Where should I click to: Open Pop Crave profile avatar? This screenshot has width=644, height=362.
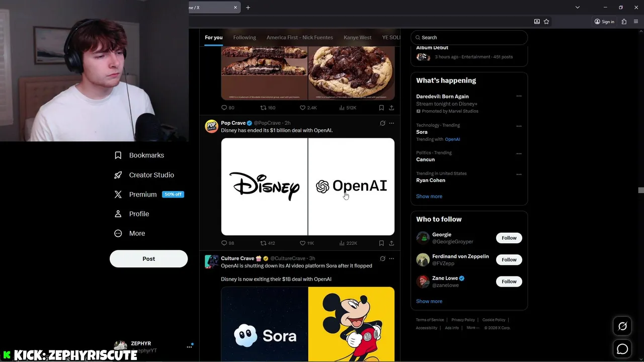tap(211, 126)
